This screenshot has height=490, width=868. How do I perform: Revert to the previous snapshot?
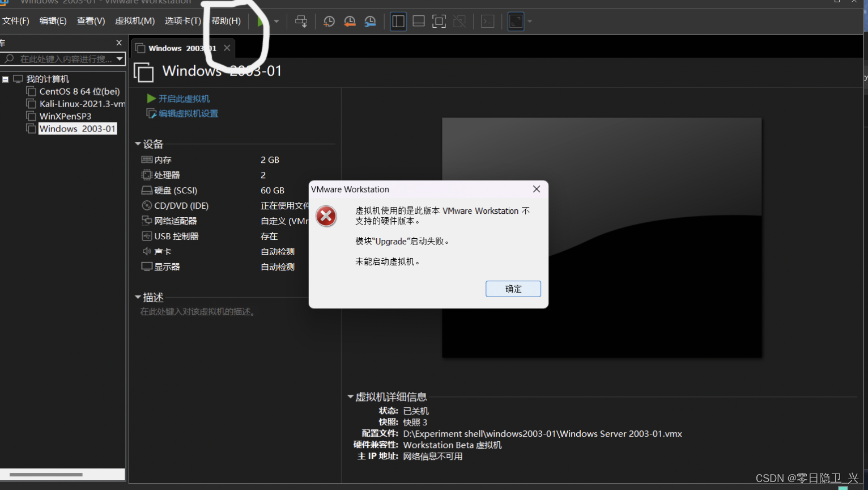(x=350, y=22)
